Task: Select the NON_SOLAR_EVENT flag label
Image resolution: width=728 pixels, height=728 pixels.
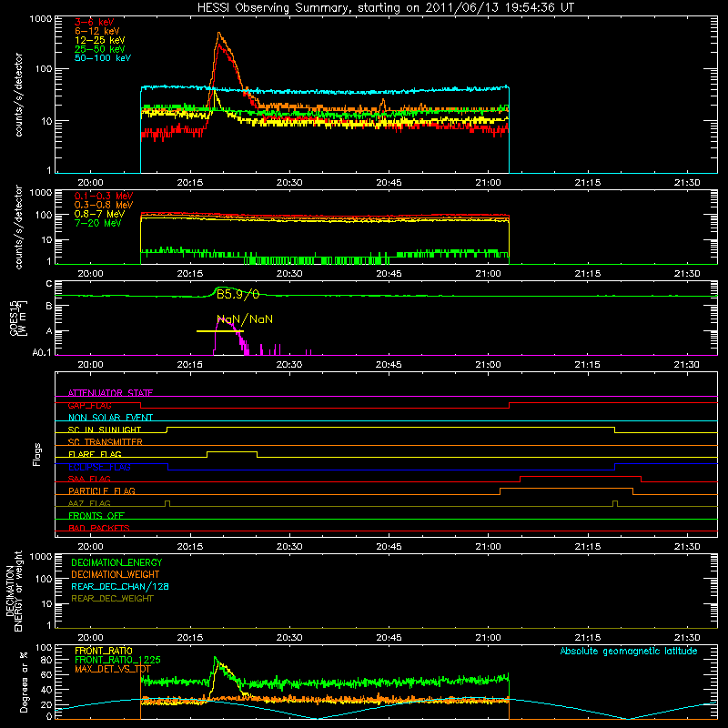Action: coord(110,418)
